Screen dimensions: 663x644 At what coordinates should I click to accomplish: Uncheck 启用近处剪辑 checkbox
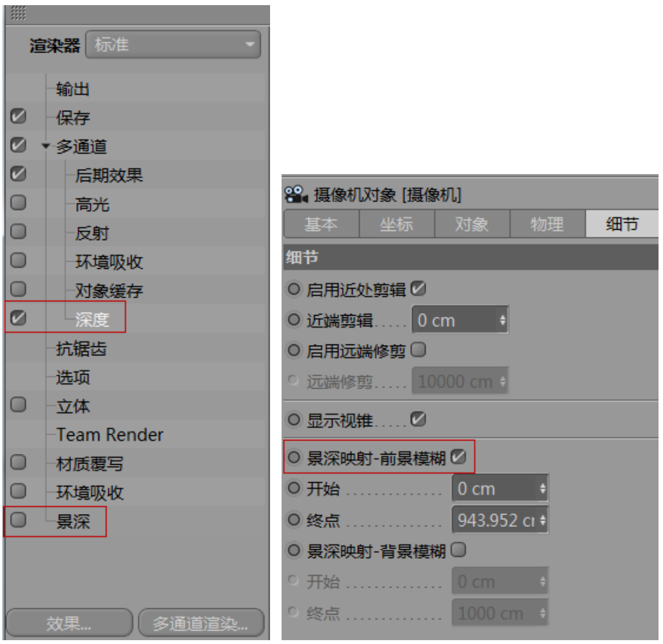click(x=418, y=289)
